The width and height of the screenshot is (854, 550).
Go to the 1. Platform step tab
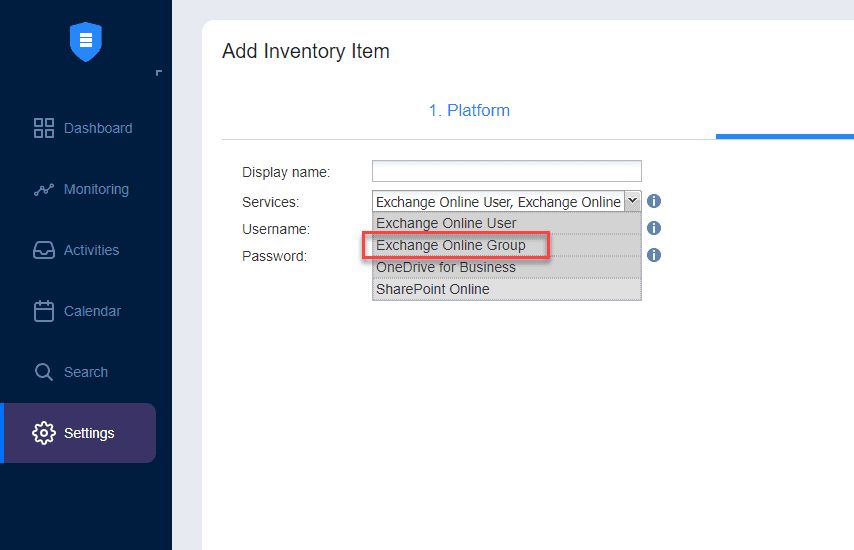point(469,111)
